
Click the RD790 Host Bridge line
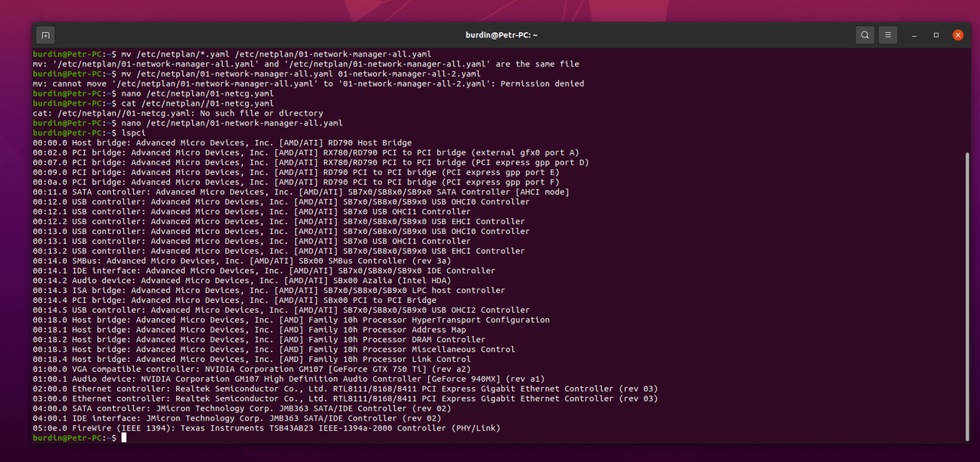point(222,142)
